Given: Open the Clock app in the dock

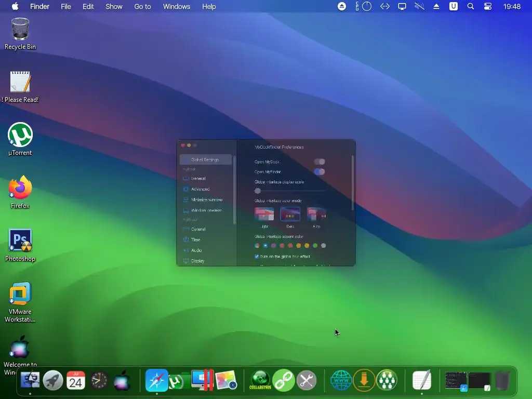Looking at the screenshot, I should coord(99,380).
